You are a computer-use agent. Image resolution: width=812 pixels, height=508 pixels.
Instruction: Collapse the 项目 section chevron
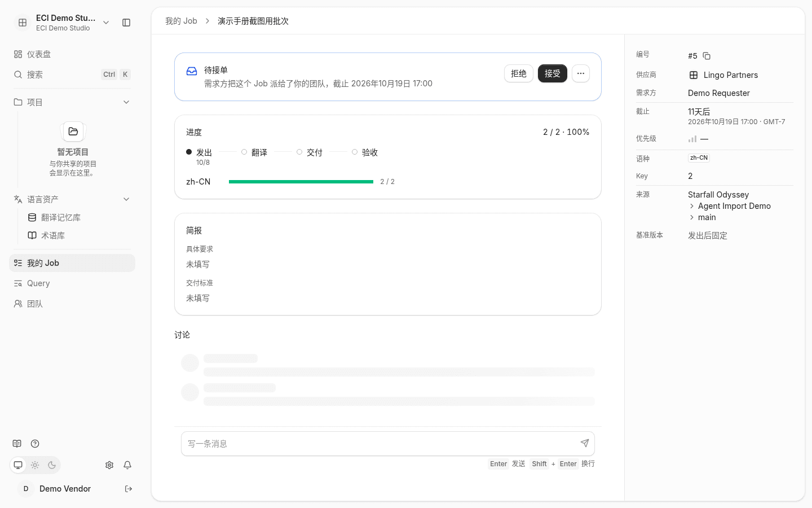pyautogui.click(x=126, y=102)
